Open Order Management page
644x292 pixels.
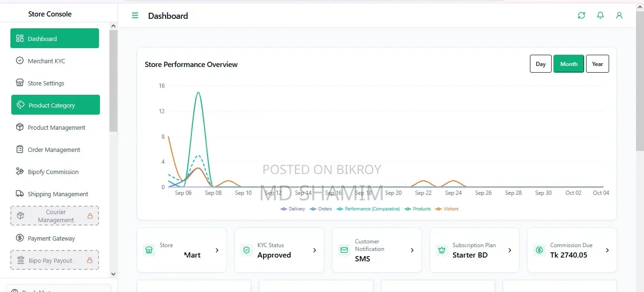(55, 150)
